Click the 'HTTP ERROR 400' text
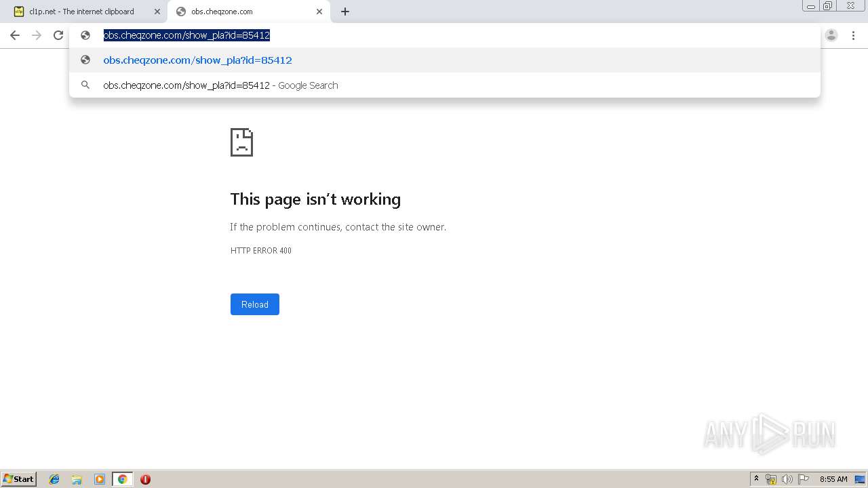The image size is (868, 488). tap(261, 251)
